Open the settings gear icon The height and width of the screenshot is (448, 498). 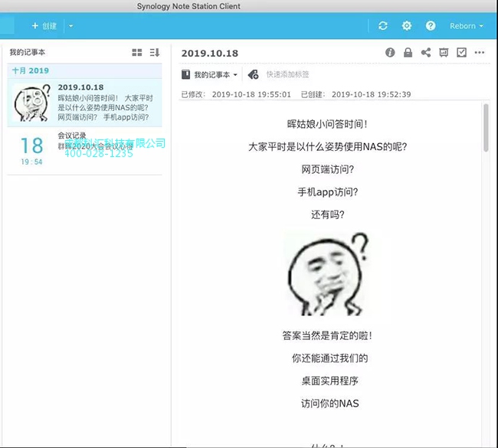click(x=407, y=26)
